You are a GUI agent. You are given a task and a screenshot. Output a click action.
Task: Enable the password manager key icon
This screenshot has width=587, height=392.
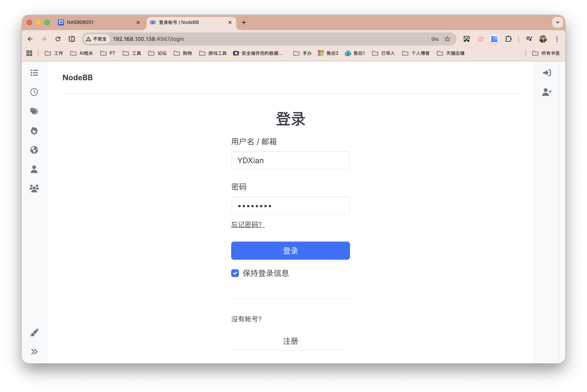click(435, 39)
